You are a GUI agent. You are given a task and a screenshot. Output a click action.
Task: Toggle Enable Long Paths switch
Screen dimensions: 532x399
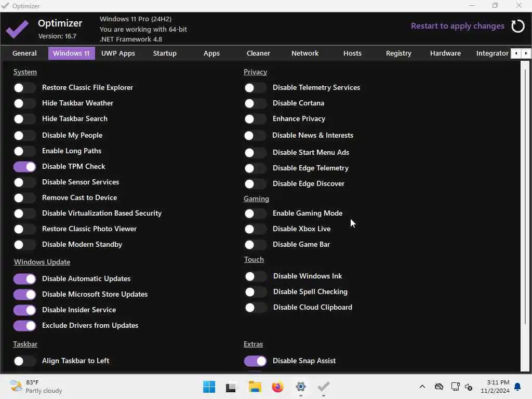click(x=24, y=151)
